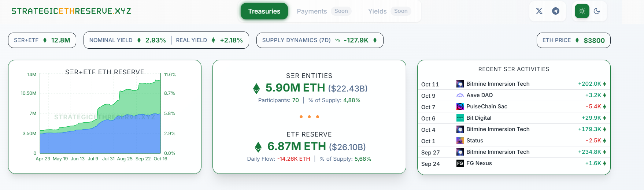Switch to dark mode moon icon
The width and height of the screenshot is (644, 190).
click(x=597, y=11)
